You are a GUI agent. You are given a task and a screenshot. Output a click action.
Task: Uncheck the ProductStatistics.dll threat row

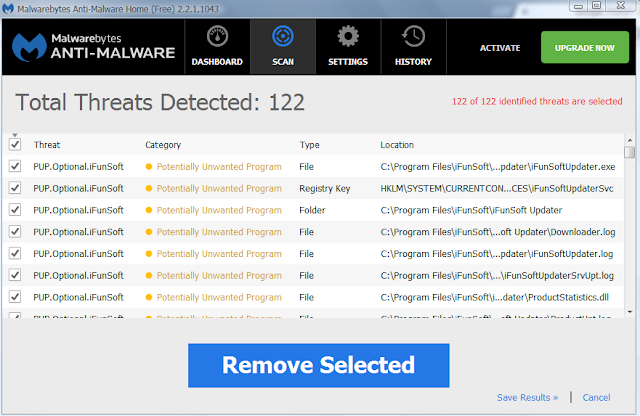click(15, 297)
